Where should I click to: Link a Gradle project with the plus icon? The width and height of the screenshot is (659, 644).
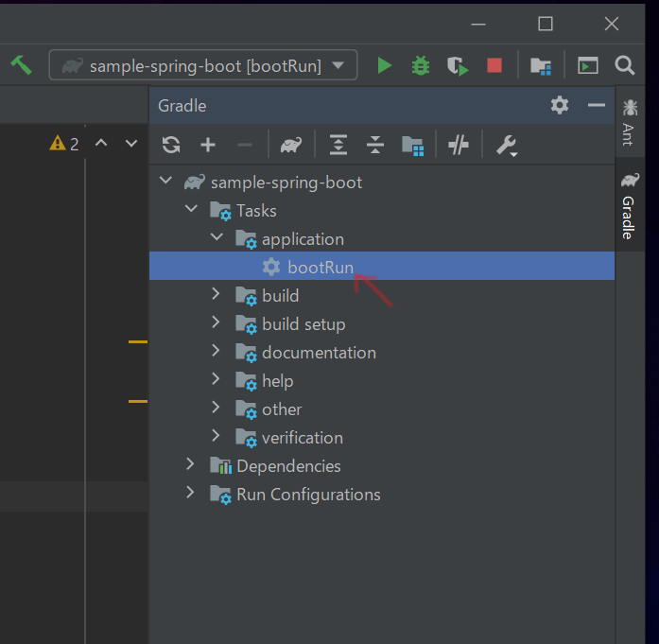tap(208, 145)
